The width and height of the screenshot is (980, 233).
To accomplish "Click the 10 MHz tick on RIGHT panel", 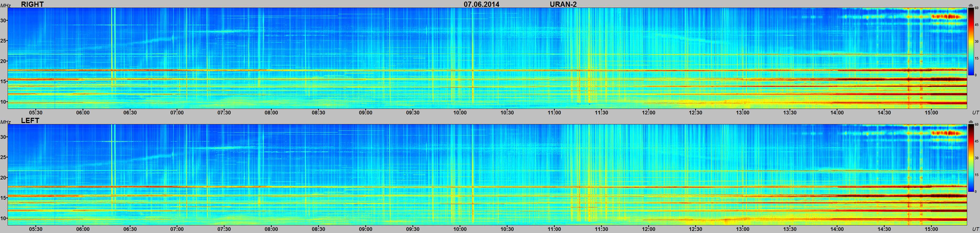I will click(x=4, y=102).
